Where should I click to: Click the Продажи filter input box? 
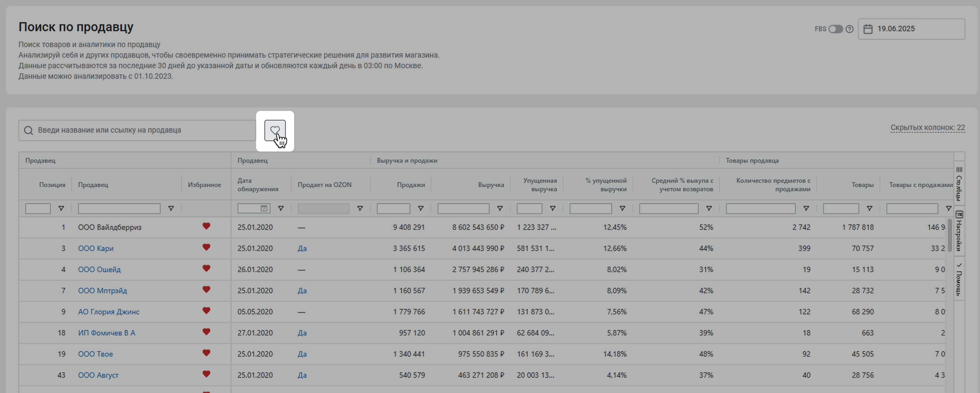click(x=393, y=208)
